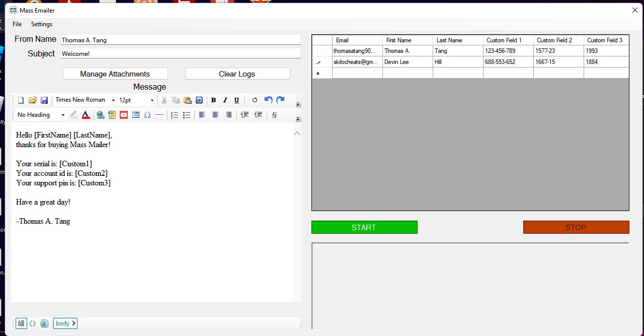
Task: Center align the message text
Action: tap(215, 115)
